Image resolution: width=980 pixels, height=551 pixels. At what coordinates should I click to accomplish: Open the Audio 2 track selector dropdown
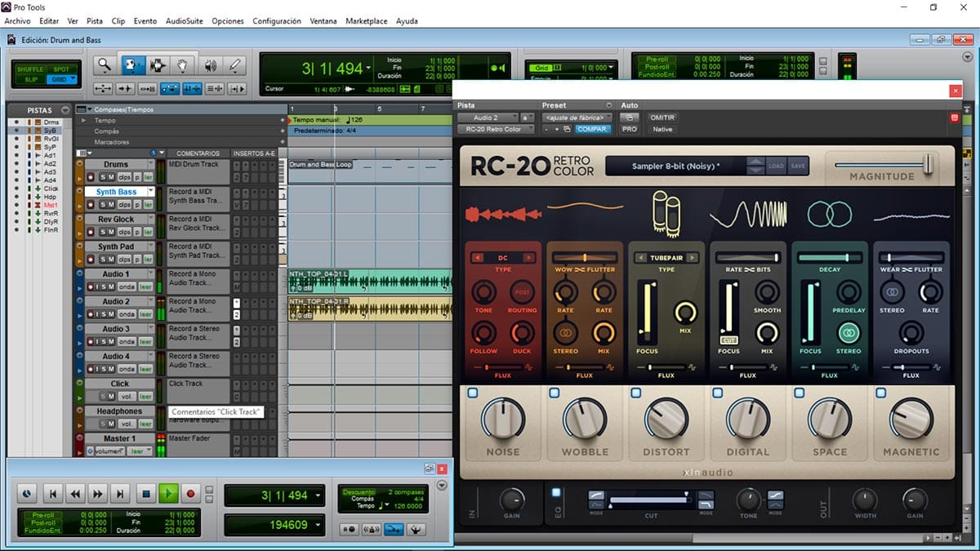tap(488, 118)
